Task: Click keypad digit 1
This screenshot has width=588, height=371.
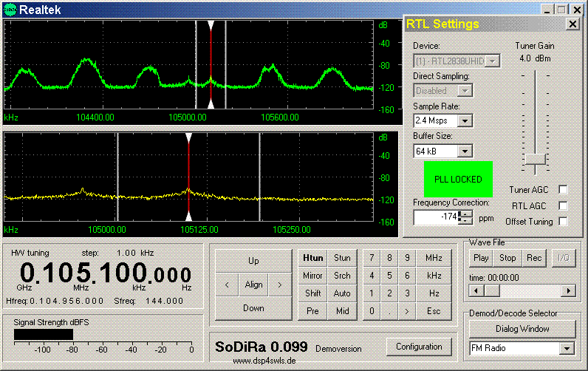Action: [x=372, y=293]
